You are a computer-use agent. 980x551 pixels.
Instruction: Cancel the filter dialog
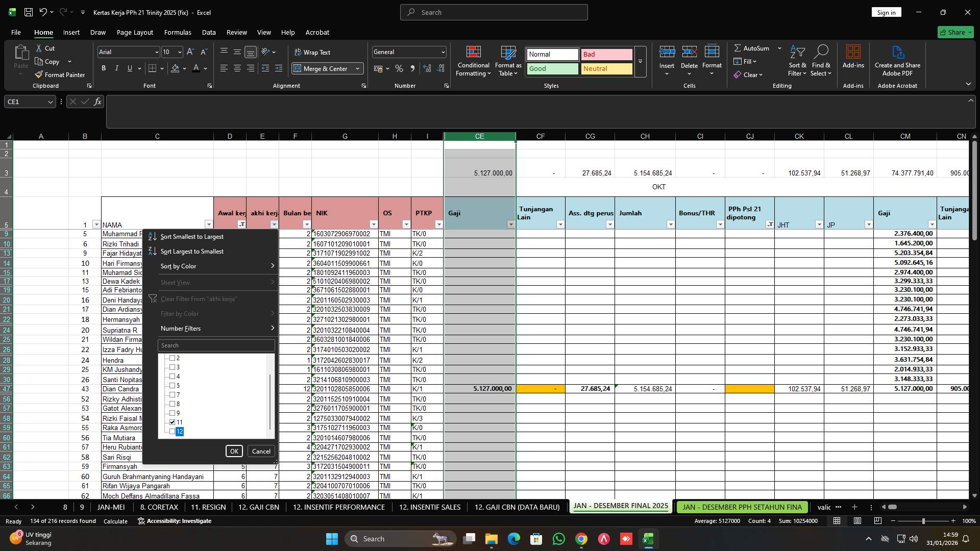pos(261,451)
